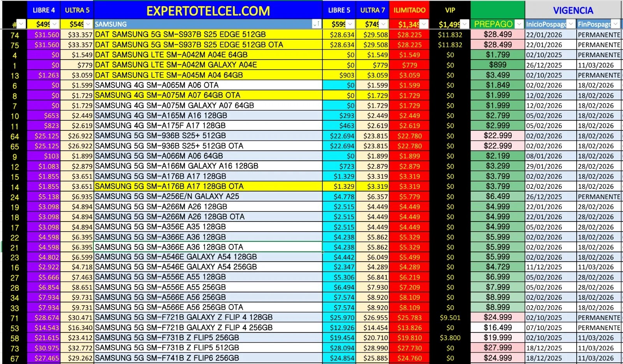Select end date 11/03/2026 in Z FLIP6 row
Image resolution: width=623 pixels, height=364 pixels.
coord(599,358)
